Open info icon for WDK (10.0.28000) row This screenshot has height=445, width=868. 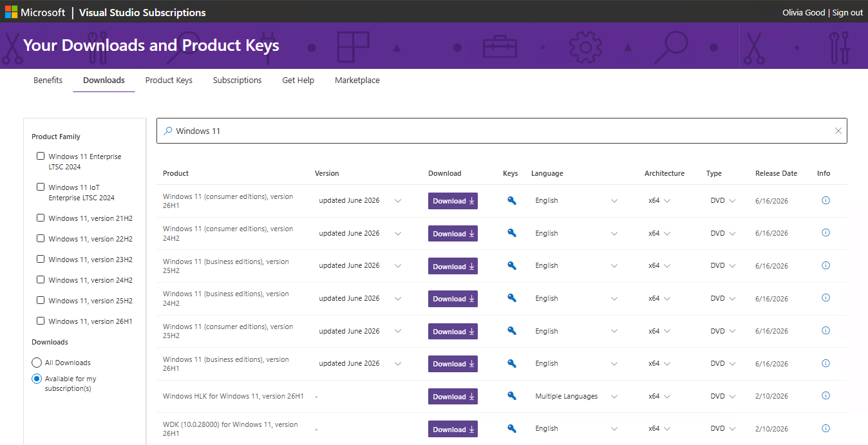point(826,428)
